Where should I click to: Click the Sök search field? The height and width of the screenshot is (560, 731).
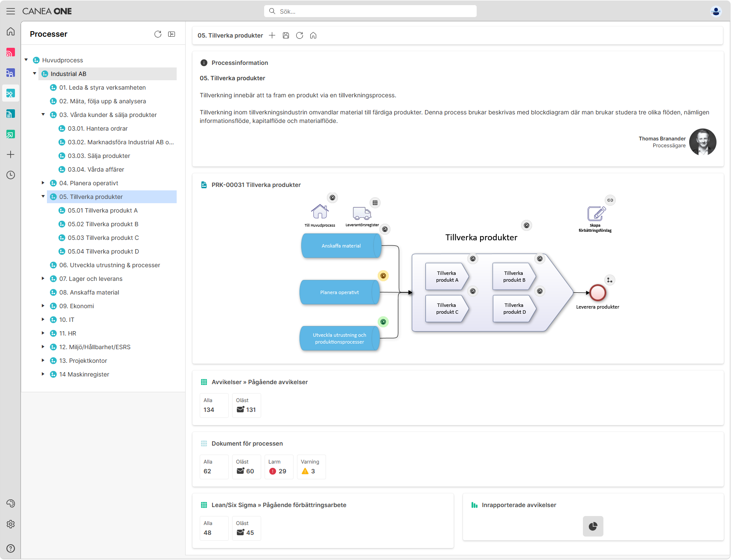click(370, 11)
